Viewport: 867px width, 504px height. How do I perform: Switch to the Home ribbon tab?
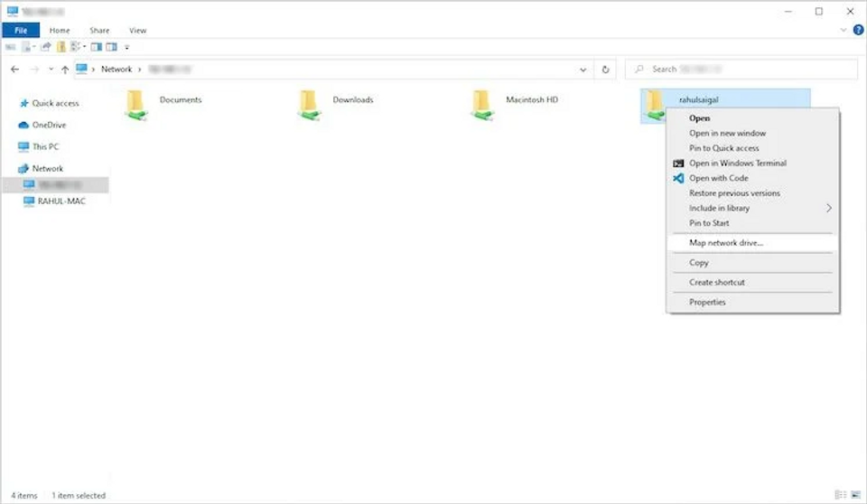(60, 31)
